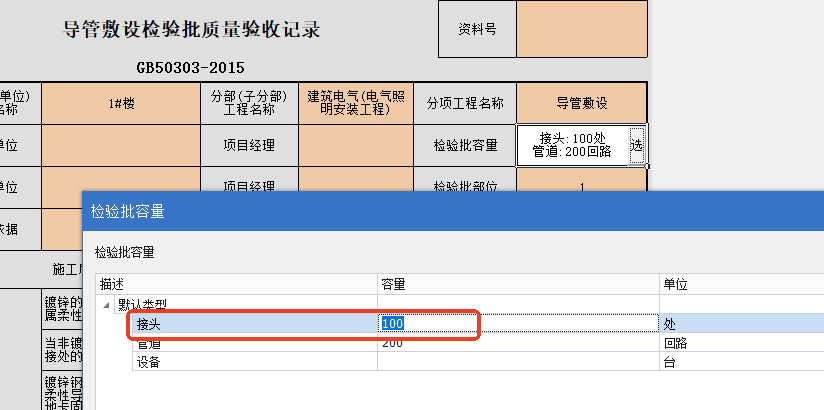Click the 处 unit cell
This screenshot has height=410, width=824.
742,324
